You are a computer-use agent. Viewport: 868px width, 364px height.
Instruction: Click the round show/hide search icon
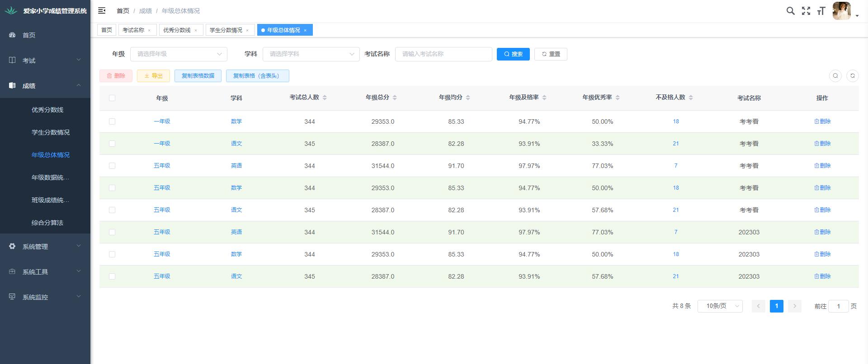pos(835,76)
